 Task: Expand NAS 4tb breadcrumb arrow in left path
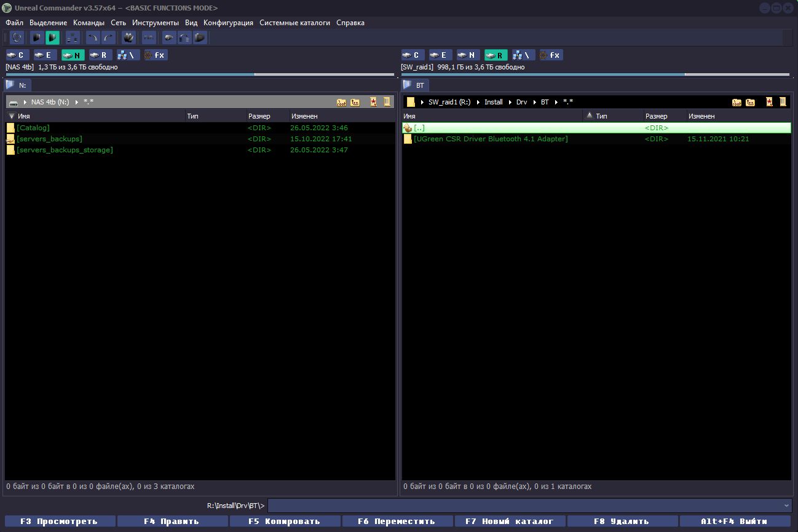(77, 102)
